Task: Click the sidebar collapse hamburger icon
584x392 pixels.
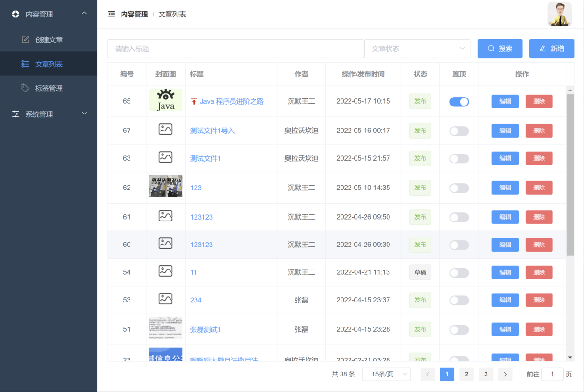Action: (112, 14)
